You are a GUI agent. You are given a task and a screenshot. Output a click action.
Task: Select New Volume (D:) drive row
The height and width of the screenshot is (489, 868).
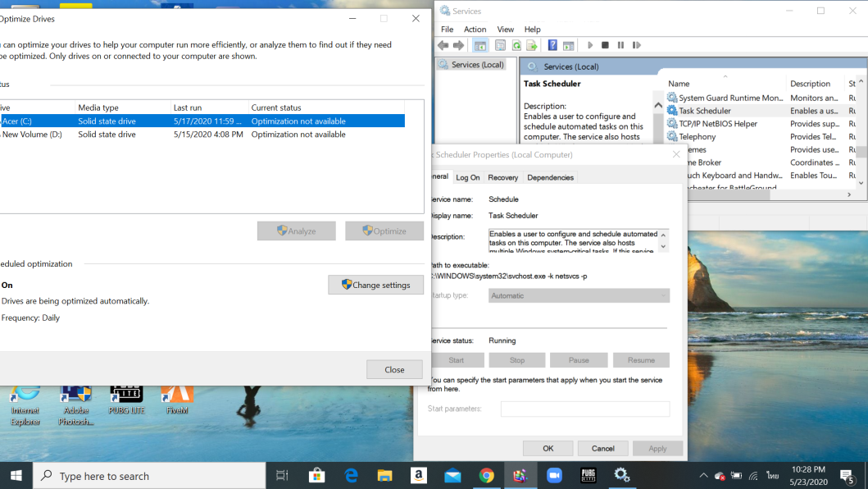(202, 135)
